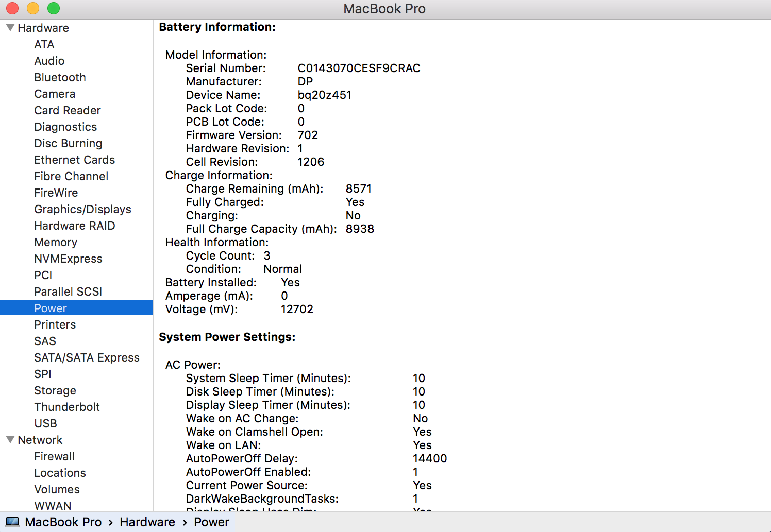Click MacBook Pro in the path bar
Viewport: 771px width, 532px height.
click(x=63, y=522)
